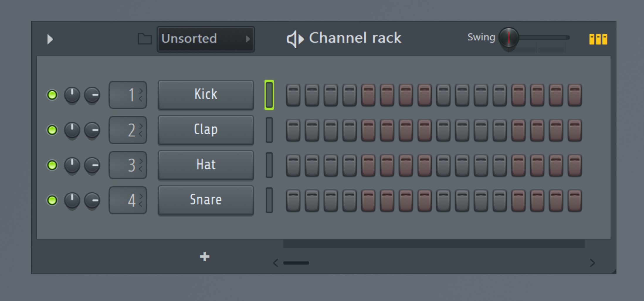Screen dimensions: 644x301
Task: Activate thirteenth step of Clap row
Action: (518, 130)
